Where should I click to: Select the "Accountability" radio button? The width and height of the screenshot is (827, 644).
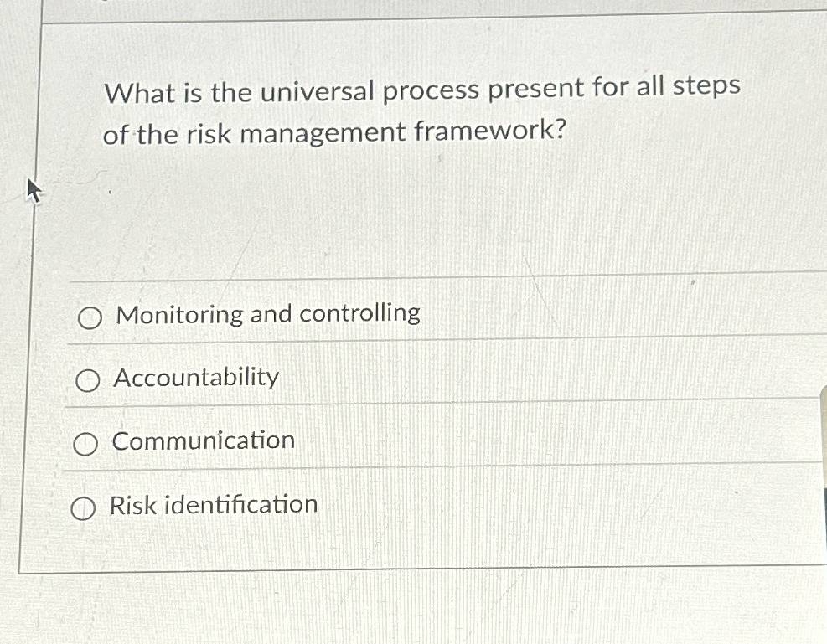tap(87, 380)
